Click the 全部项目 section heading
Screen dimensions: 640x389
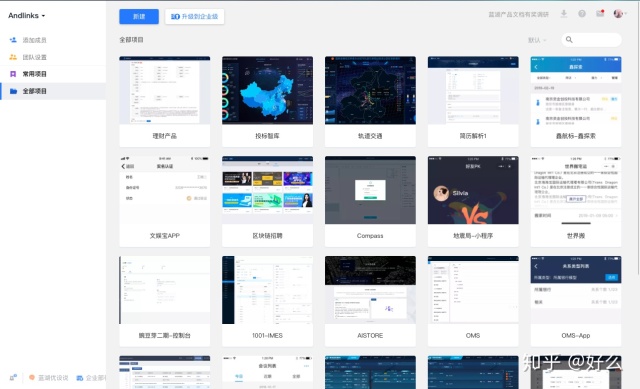[131, 40]
